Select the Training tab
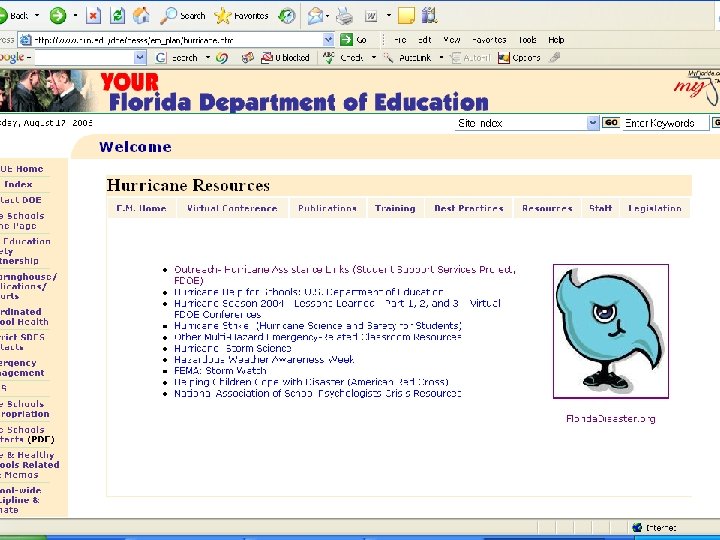The height and width of the screenshot is (540, 720). point(395,208)
